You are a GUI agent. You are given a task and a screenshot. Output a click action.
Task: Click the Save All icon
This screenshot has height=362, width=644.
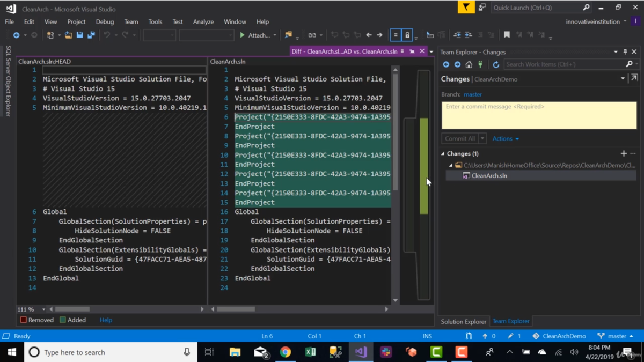click(x=91, y=35)
